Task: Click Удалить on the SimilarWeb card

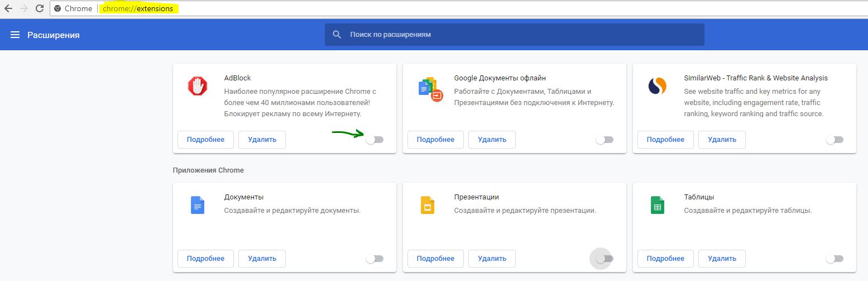Action: pos(722,140)
